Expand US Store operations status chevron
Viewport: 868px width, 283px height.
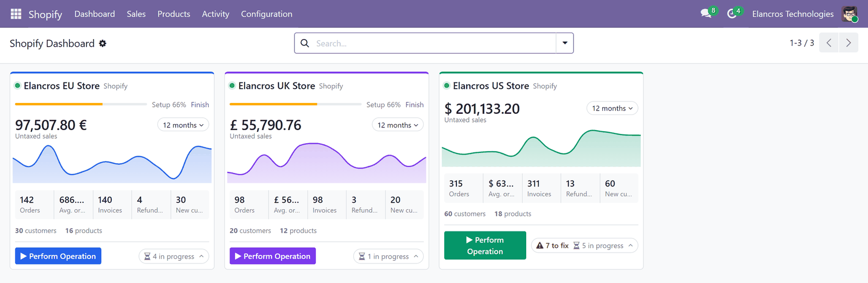(x=630, y=246)
